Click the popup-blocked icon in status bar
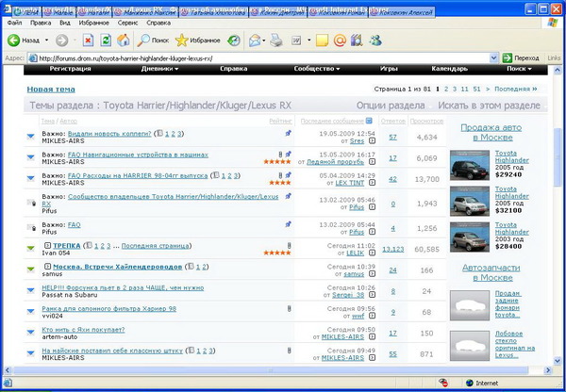 443,383
